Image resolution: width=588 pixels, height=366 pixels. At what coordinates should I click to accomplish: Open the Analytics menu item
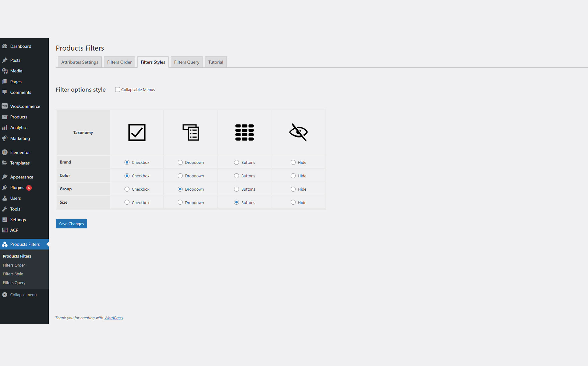(x=19, y=127)
